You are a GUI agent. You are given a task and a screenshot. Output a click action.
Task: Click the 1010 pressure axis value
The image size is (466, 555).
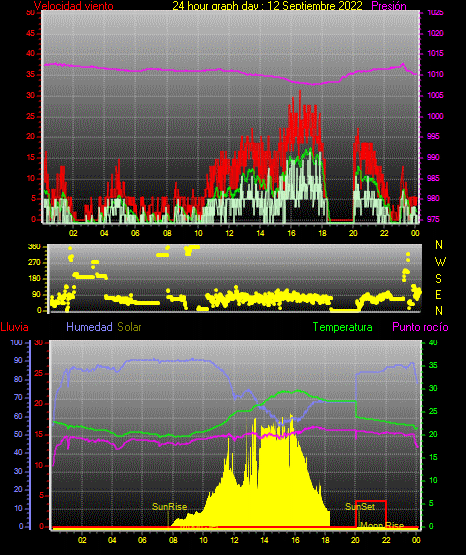pyautogui.click(x=435, y=74)
